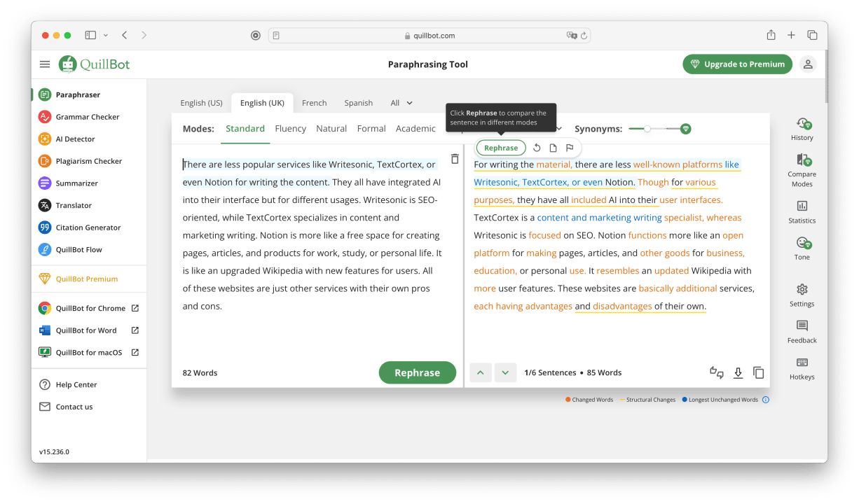Image resolution: width=859 pixels, height=504 pixels.
Task: Export output with download icon
Action: (738, 373)
